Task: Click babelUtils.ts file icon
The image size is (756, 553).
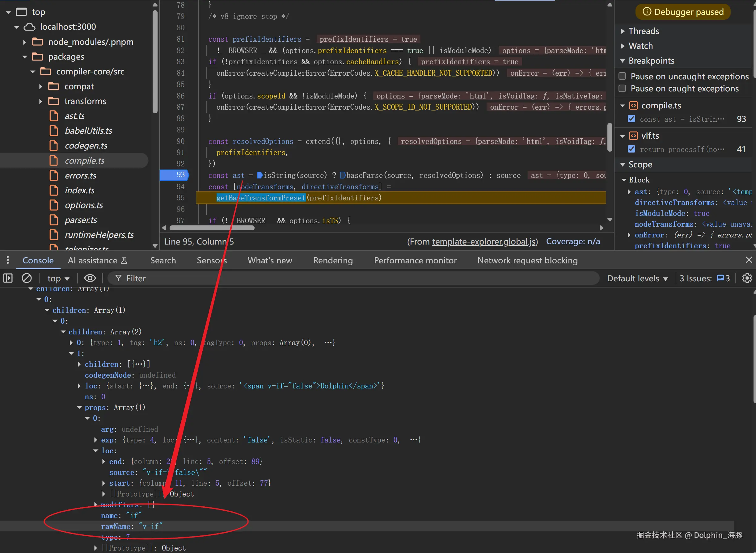Action: pos(53,131)
